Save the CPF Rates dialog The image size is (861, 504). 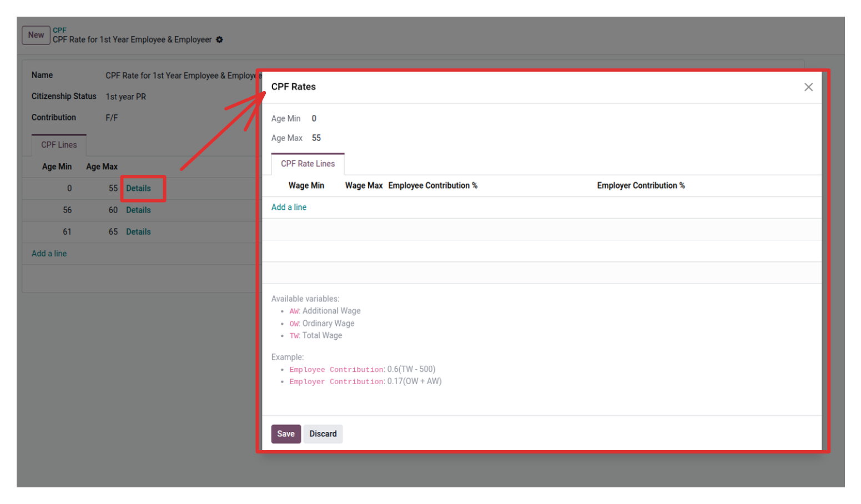coord(285,434)
